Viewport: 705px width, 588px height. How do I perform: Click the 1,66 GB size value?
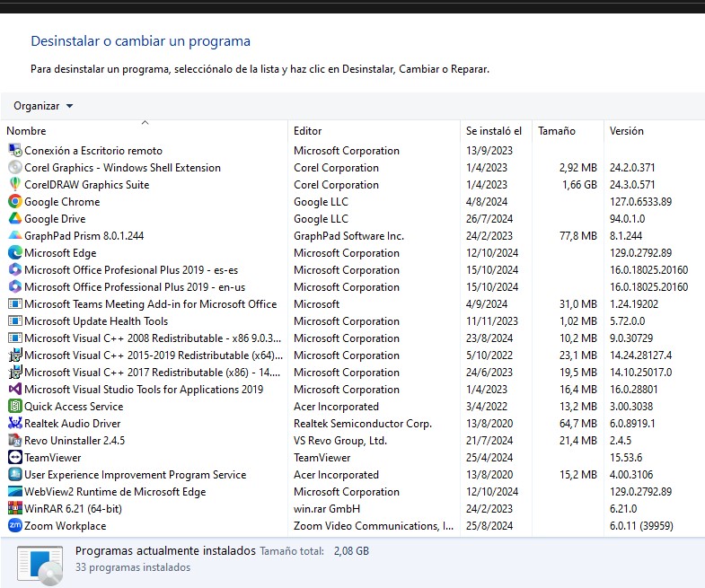point(579,185)
